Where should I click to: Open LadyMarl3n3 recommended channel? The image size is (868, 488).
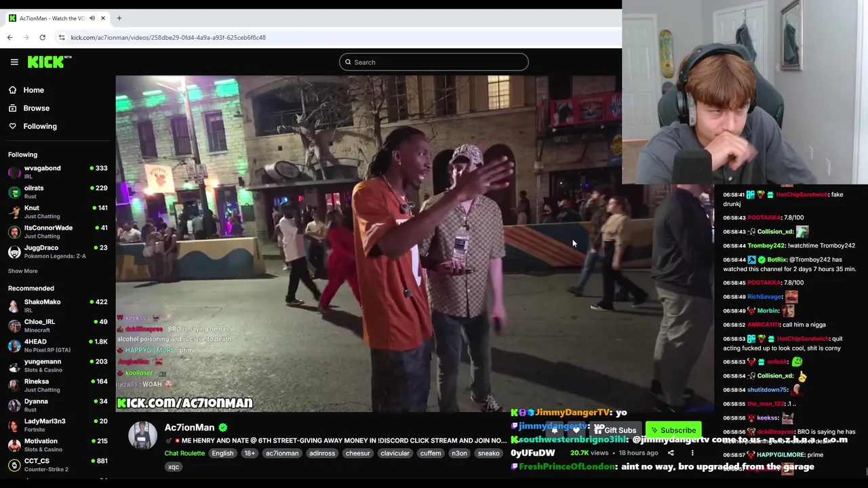[x=58, y=425]
